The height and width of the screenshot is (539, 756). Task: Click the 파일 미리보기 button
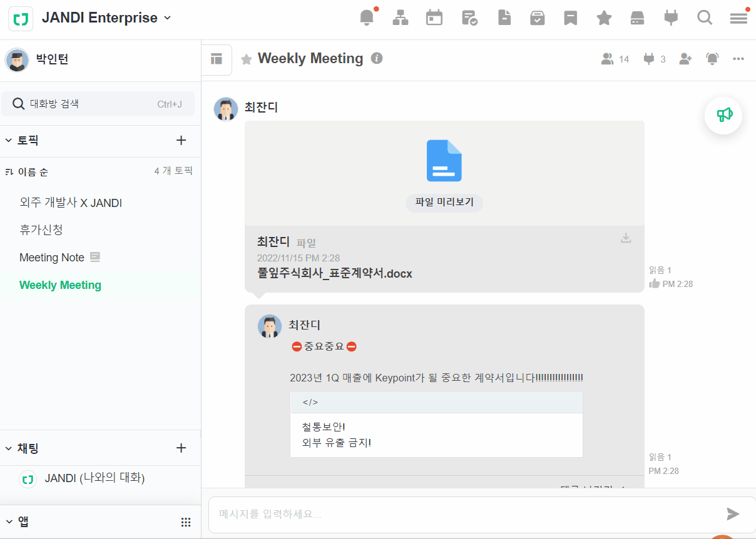[444, 203]
